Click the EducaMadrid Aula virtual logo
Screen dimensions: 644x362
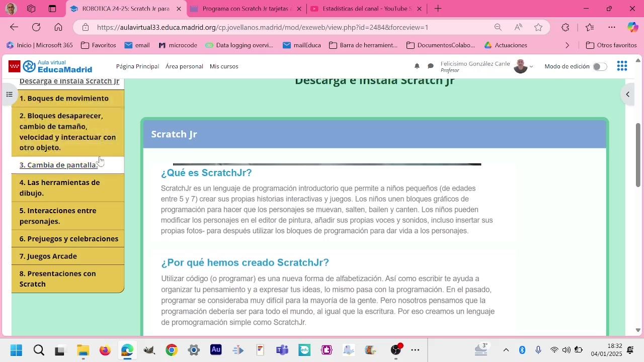pyautogui.click(x=50, y=66)
